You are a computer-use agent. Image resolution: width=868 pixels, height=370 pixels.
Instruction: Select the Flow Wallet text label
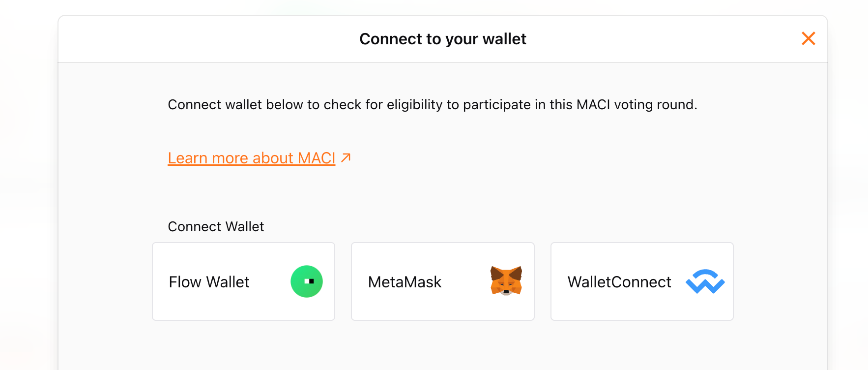coord(209,282)
